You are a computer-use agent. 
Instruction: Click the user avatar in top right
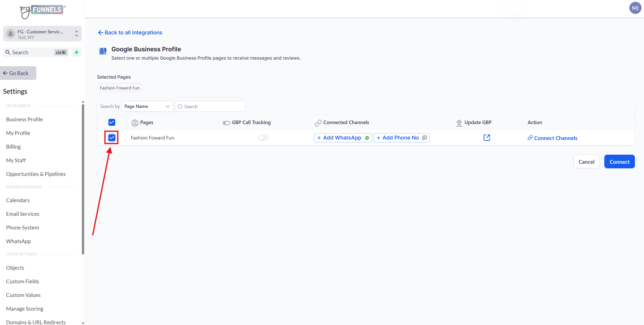click(x=635, y=8)
